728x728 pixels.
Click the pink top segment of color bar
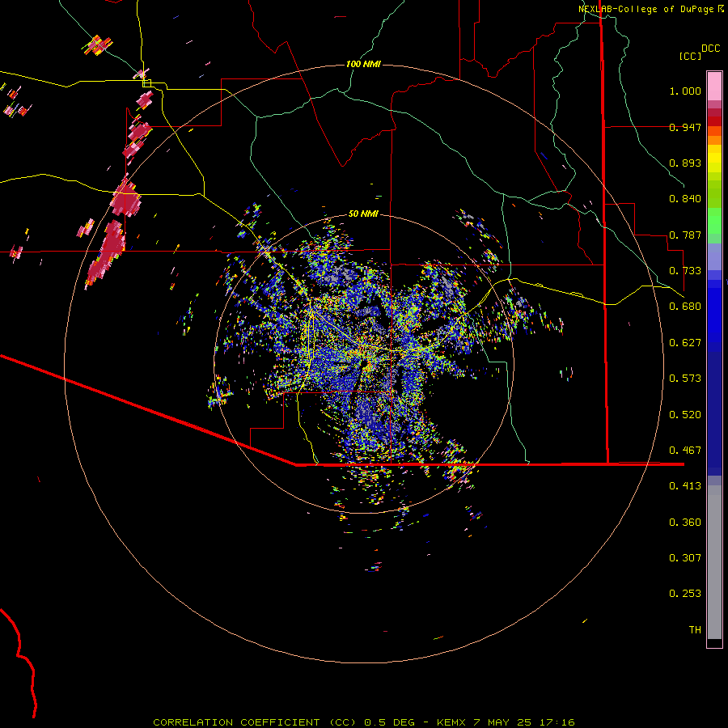click(x=714, y=87)
